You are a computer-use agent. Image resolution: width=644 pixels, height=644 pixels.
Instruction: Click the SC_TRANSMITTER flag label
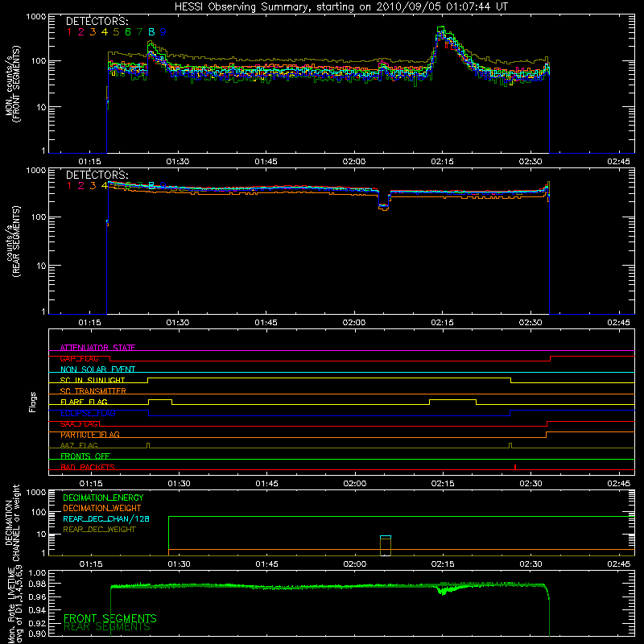tap(93, 390)
